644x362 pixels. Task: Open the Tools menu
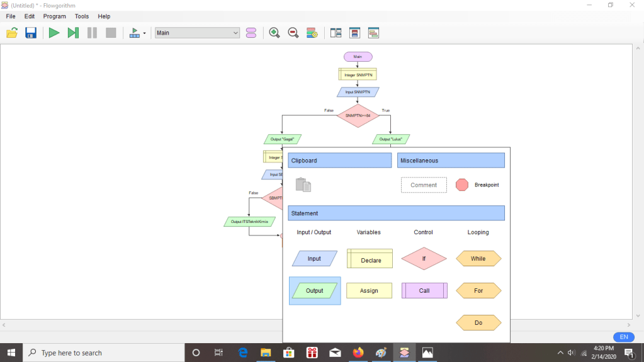tap(82, 16)
